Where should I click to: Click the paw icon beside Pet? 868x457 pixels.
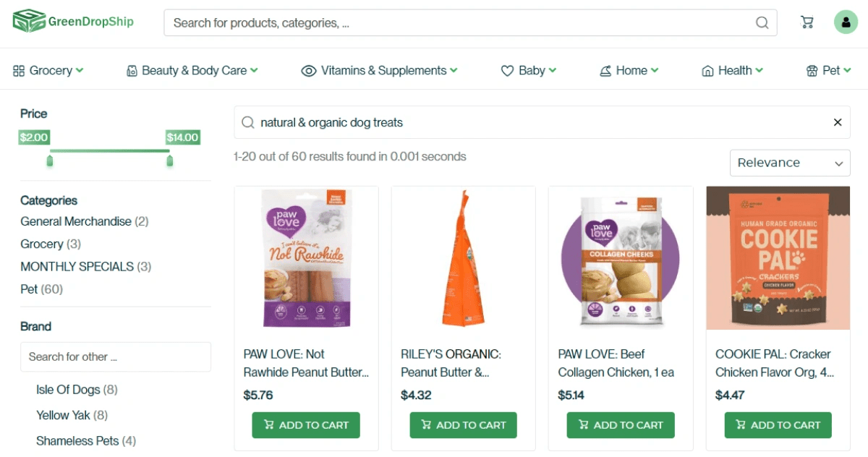(x=812, y=70)
